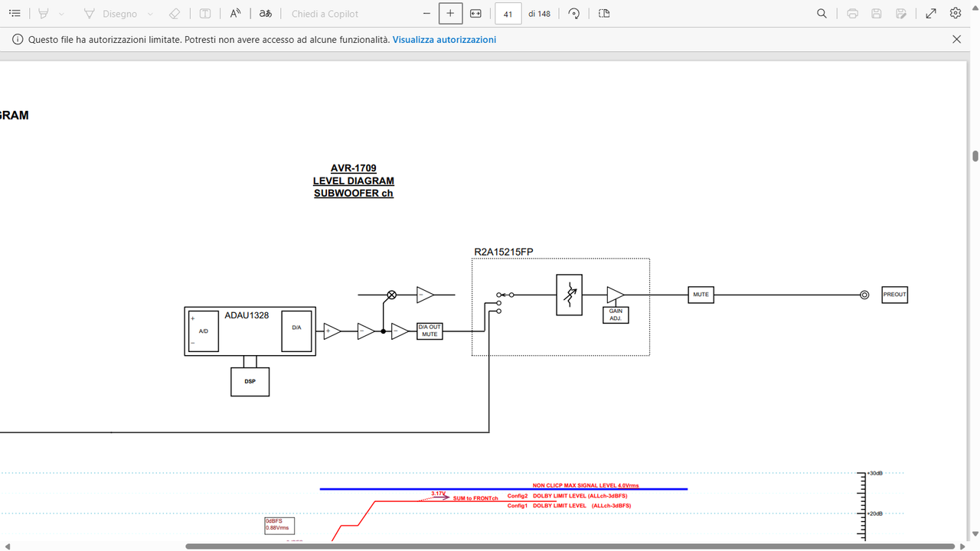980x551 pixels.
Task: Click the LEVEL DIAGRAM heading
Action: (x=353, y=181)
